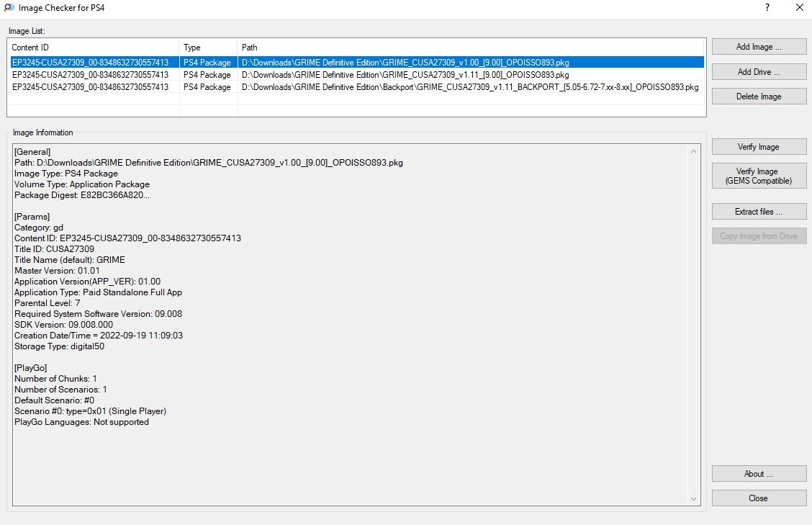812x525 pixels.
Task: Sort by the Type column header
Action: coord(208,47)
